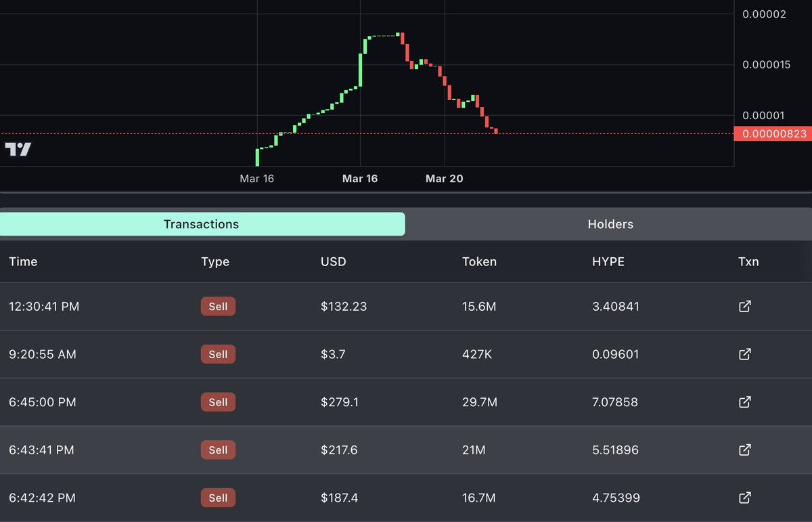The height and width of the screenshot is (522, 812).
Task: Click the 0.09601 HYPE value
Action: click(x=615, y=354)
